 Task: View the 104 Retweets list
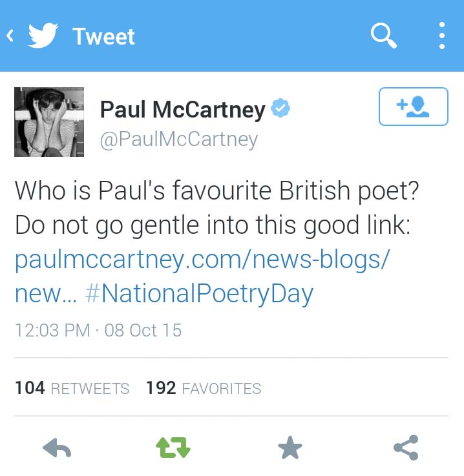click(72, 388)
